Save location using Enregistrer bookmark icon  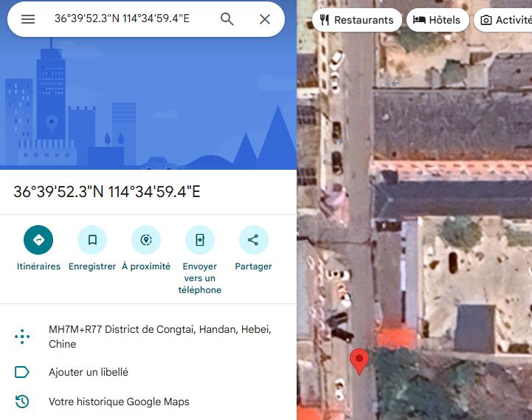point(92,240)
